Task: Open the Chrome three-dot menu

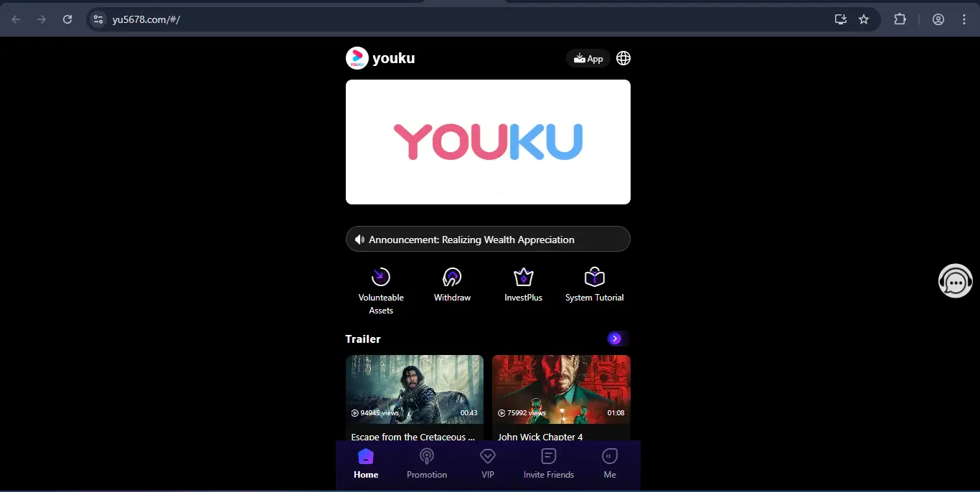Action: tap(964, 19)
